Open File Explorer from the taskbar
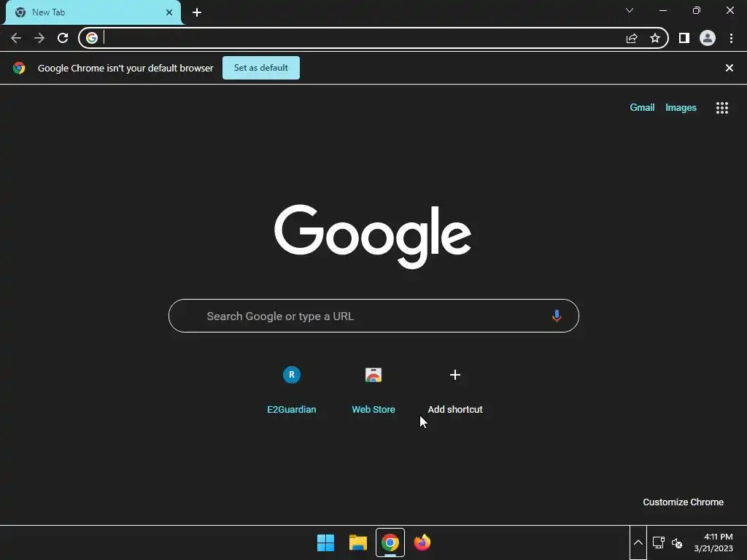Image resolution: width=747 pixels, height=560 pixels. tap(357, 542)
